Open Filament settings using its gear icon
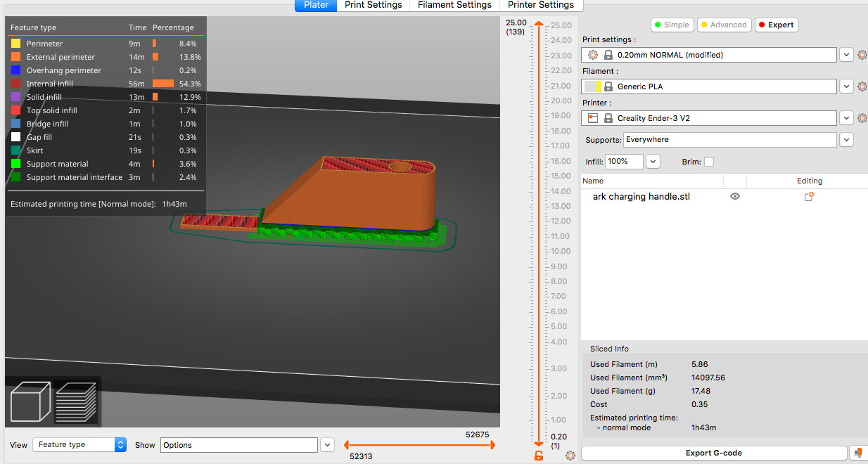The image size is (868, 464). coord(862,86)
